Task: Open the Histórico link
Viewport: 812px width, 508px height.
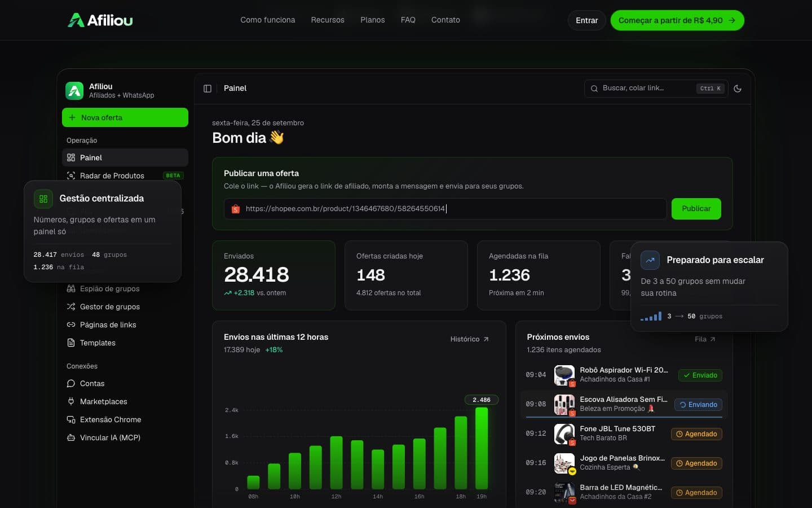Action: [470, 339]
